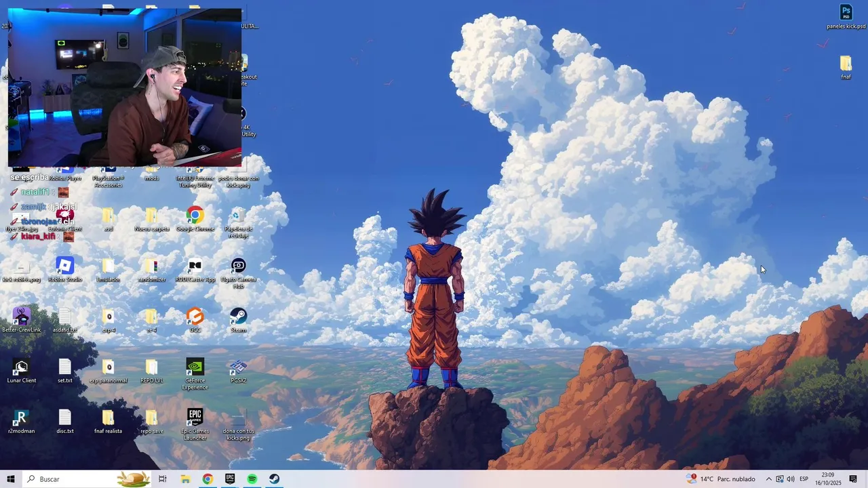Select dona con tus kicks.png file

[x=238, y=425]
